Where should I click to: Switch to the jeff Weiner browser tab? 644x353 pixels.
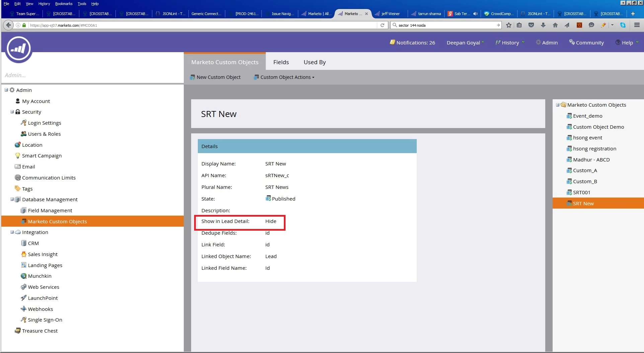390,14
